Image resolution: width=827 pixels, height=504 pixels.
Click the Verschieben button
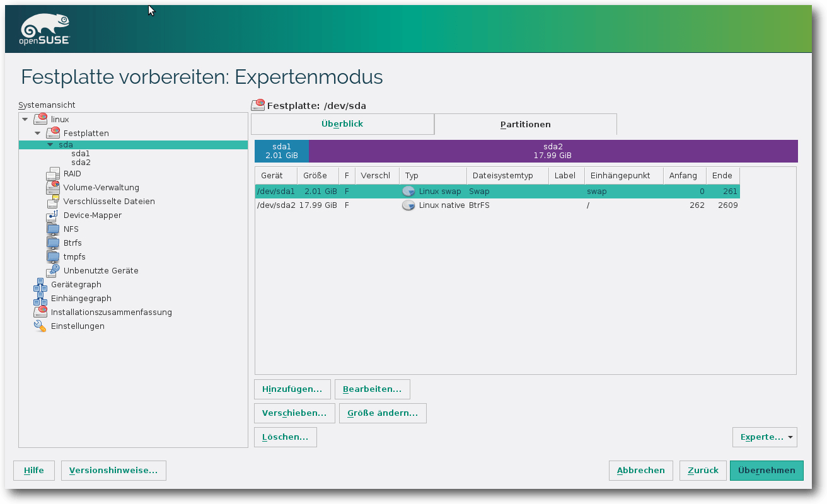click(x=294, y=413)
